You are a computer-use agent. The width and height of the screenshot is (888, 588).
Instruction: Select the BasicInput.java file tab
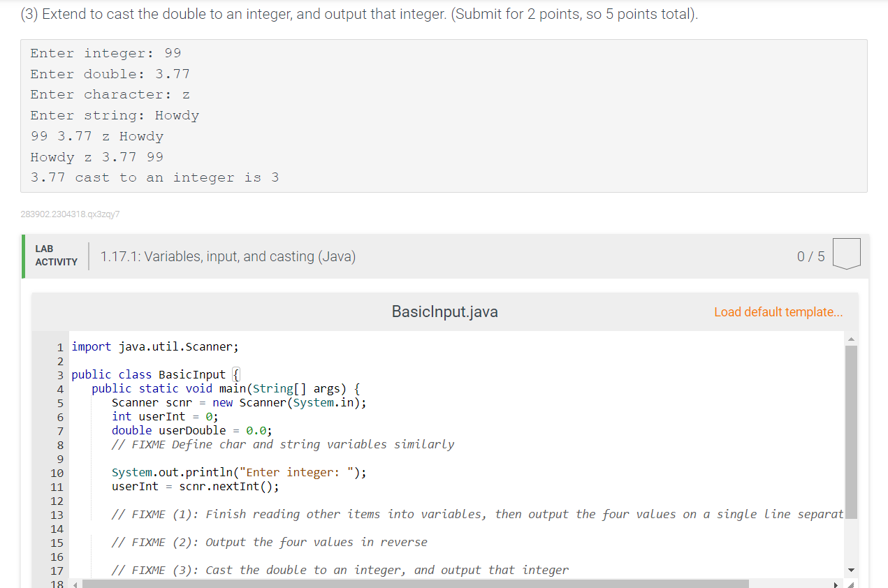pos(444,311)
